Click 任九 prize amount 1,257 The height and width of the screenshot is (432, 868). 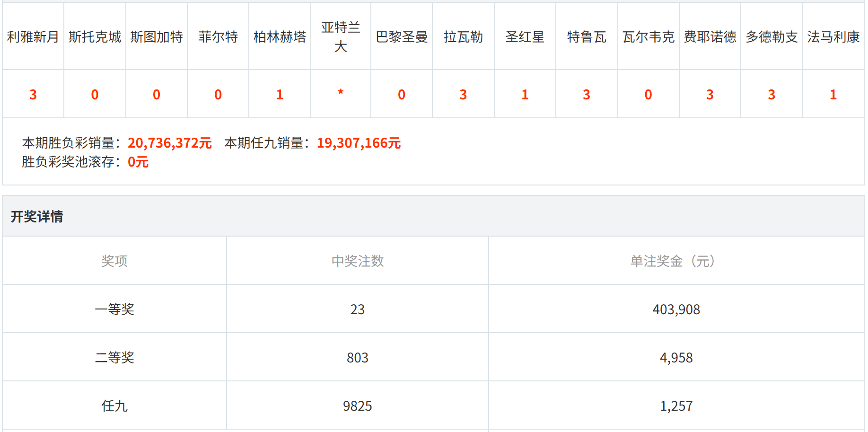click(676, 406)
